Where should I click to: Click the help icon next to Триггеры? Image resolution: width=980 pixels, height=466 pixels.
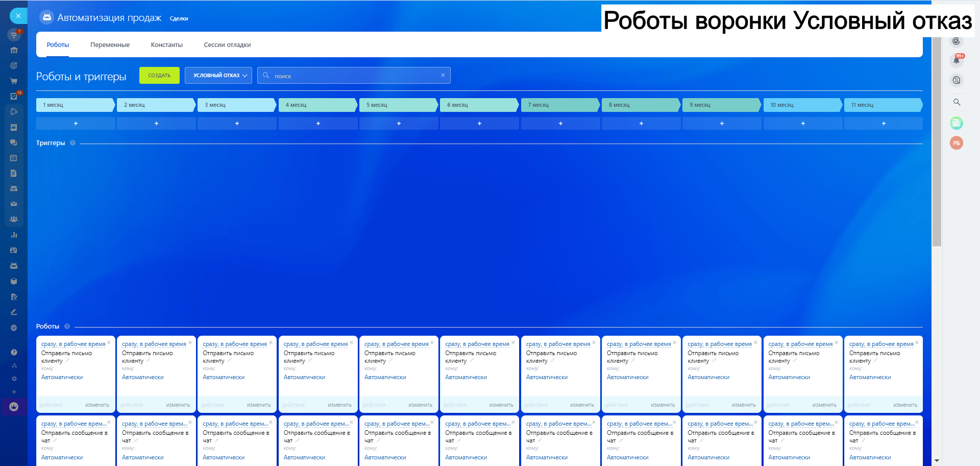point(72,143)
